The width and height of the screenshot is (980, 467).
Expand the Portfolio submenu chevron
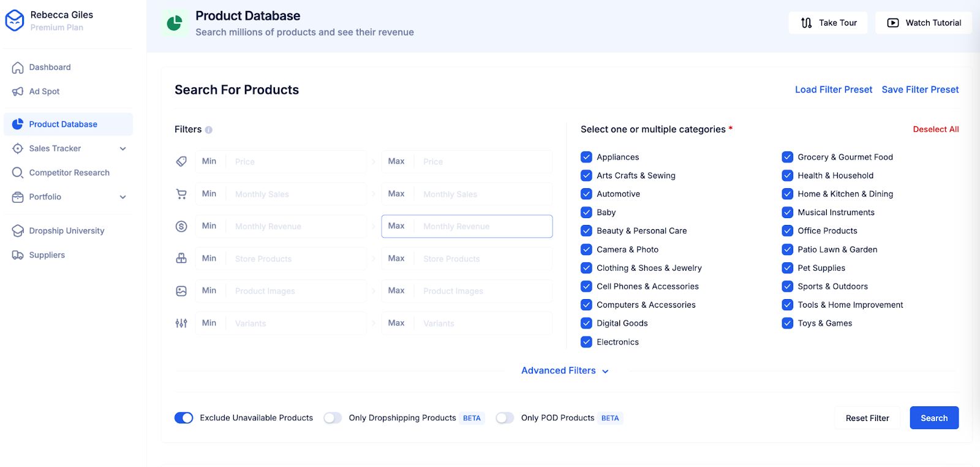point(123,197)
